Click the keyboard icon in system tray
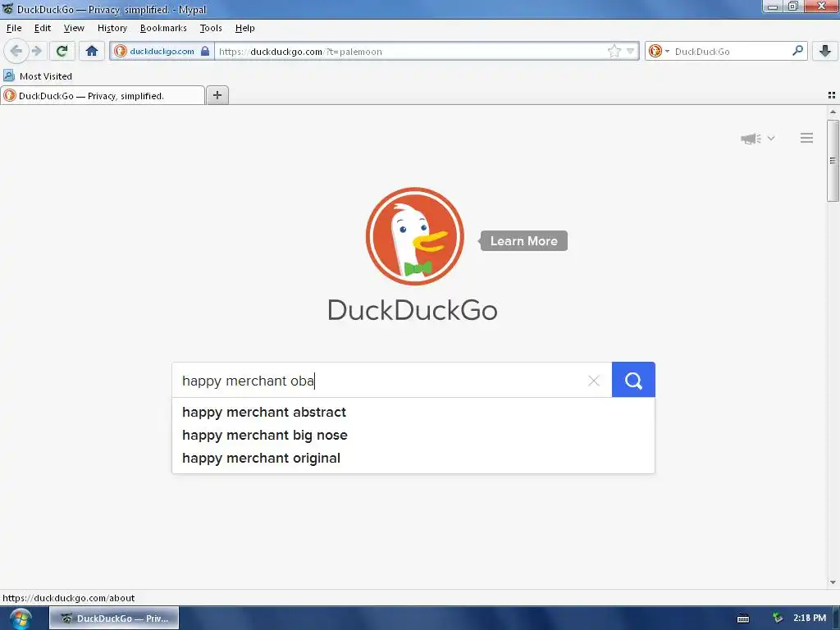 click(x=743, y=619)
